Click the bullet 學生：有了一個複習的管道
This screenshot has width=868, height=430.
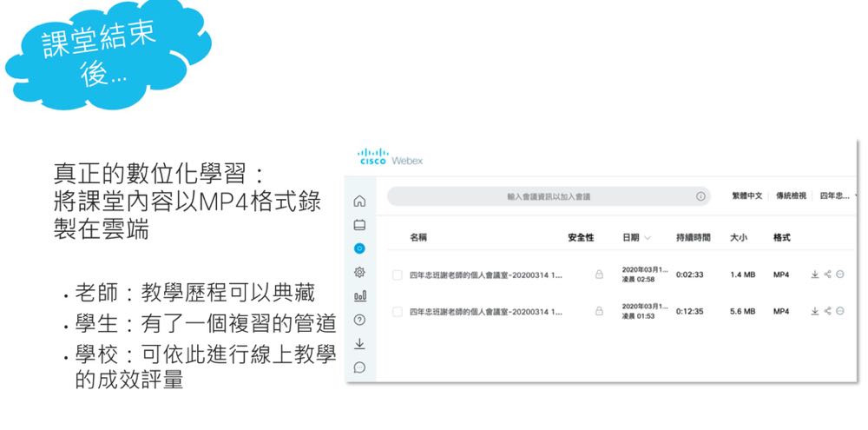pyautogui.click(x=206, y=324)
